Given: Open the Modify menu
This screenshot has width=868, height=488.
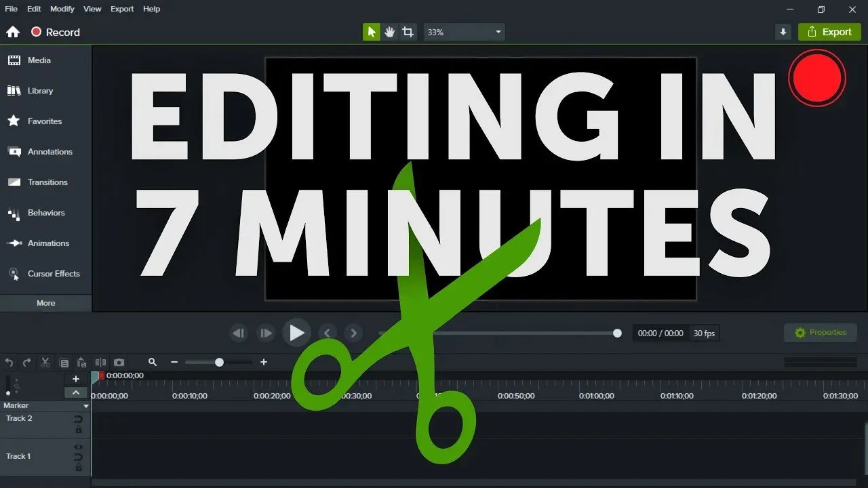Looking at the screenshot, I should pos(62,9).
